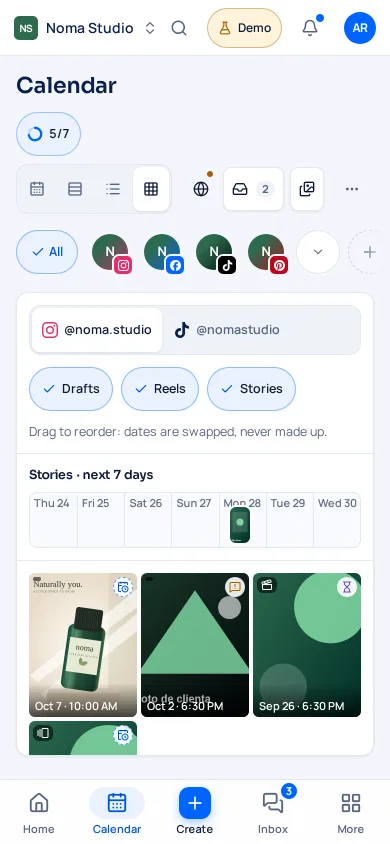The height and width of the screenshot is (844, 390).
Task: Expand more accounts chevron
Action: (x=318, y=252)
